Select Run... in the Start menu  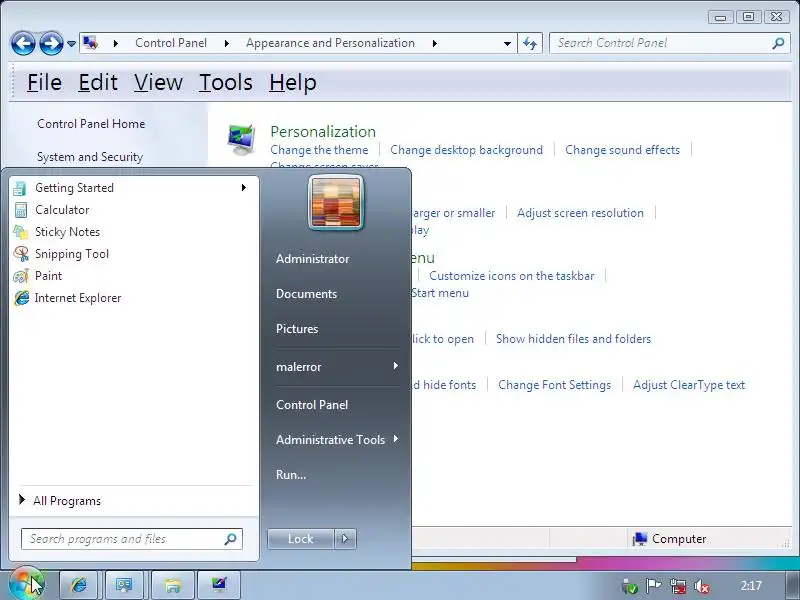(291, 474)
